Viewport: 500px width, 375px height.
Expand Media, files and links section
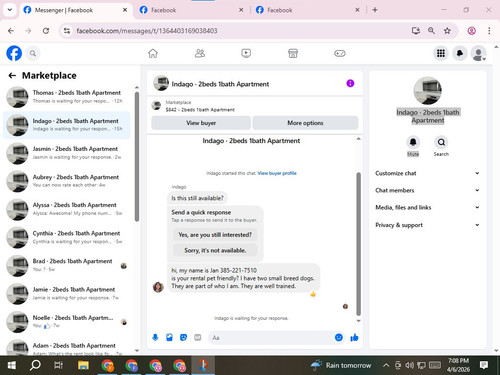point(428,207)
